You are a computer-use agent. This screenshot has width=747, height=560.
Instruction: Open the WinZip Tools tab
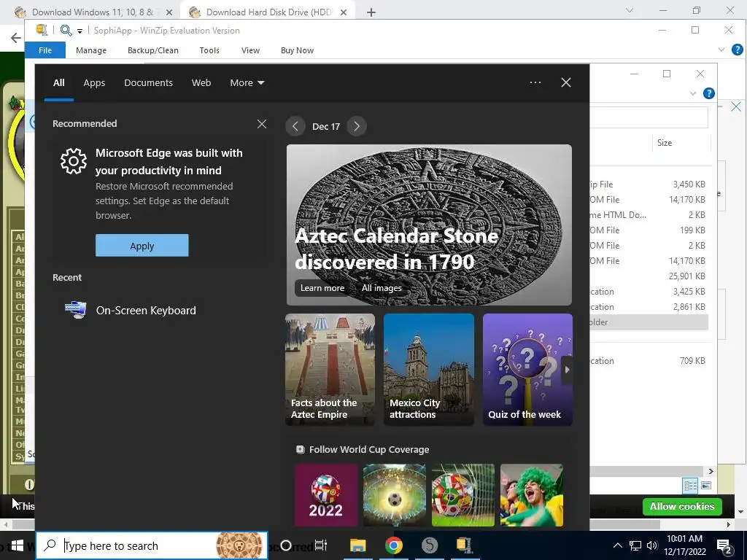(209, 50)
